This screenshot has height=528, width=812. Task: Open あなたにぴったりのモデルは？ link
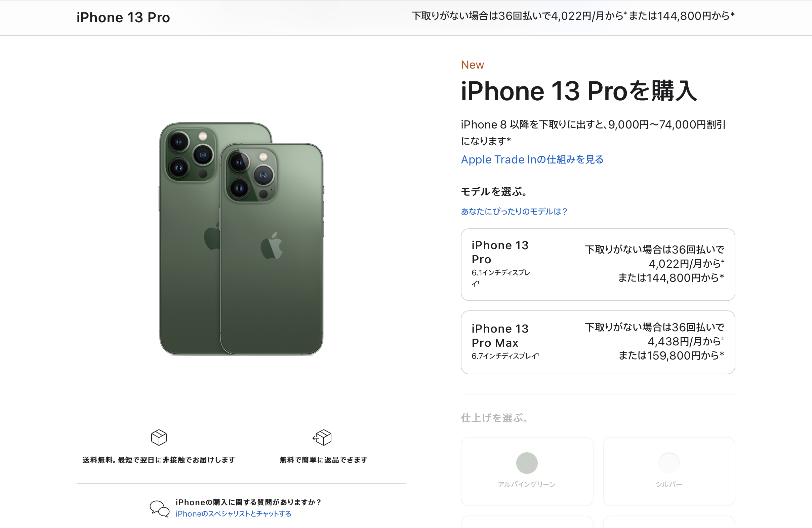pos(514,211)
